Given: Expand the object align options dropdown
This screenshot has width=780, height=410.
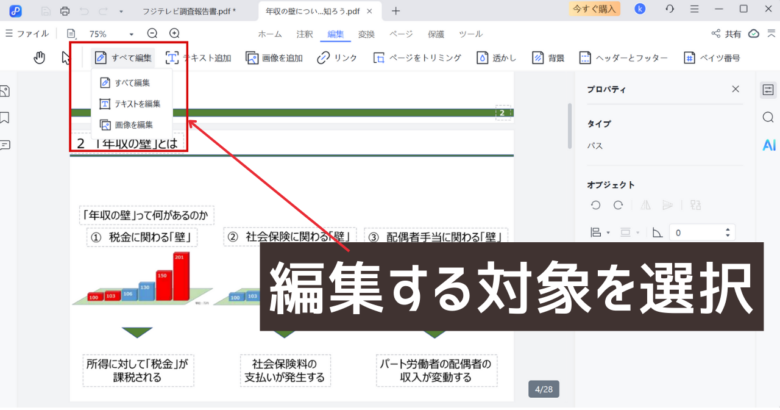Looking at the screenshot, I should click(609, 233).
